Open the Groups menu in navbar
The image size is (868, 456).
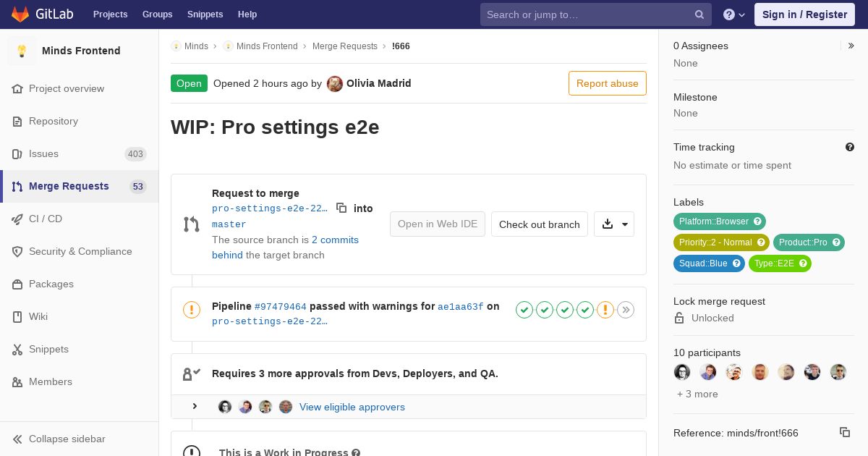pos(157,14)
